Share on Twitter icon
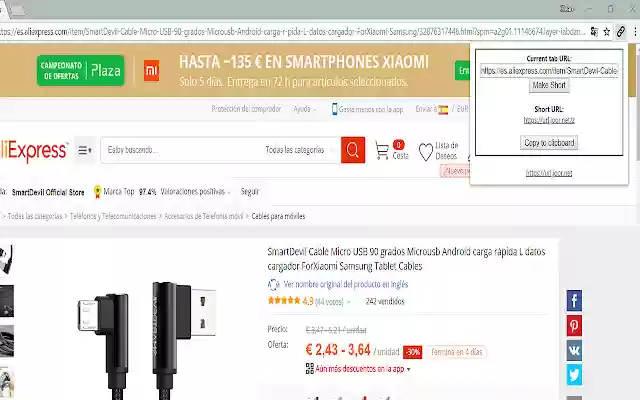640x400 pixels. point(574,374)
